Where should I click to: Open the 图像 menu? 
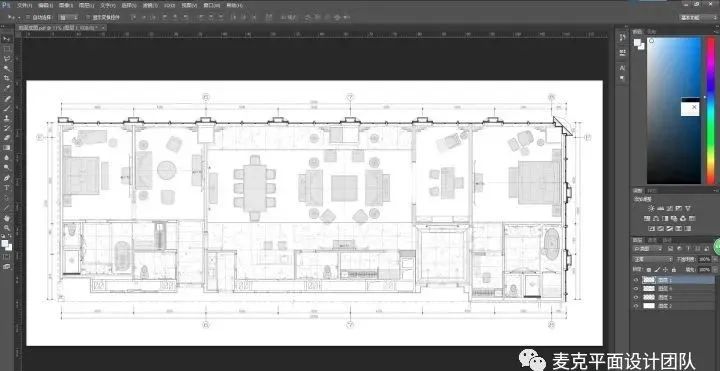pos(66,6)
